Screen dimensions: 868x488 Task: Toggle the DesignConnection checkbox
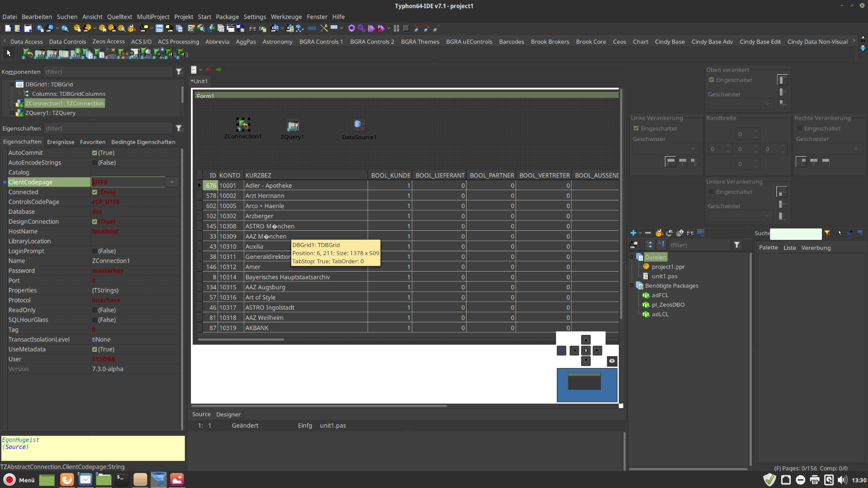click(x=95, y=222)
